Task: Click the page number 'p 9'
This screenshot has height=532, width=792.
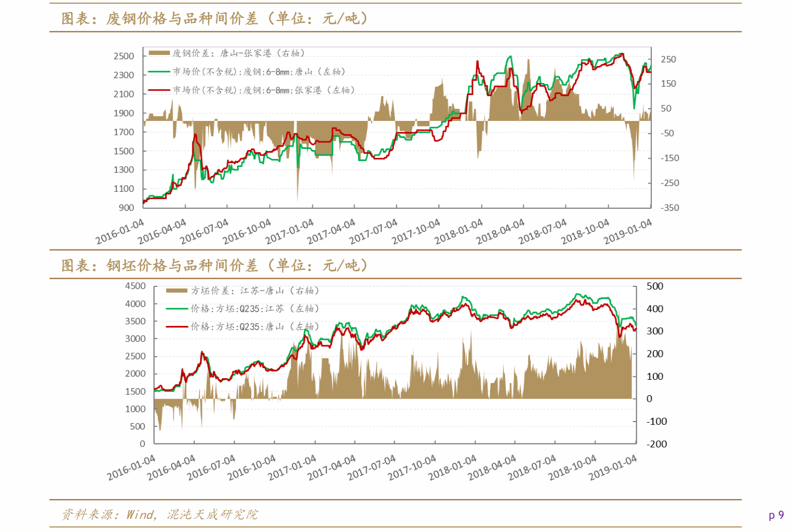Action: pyautogui.click(x=776, y=515)
